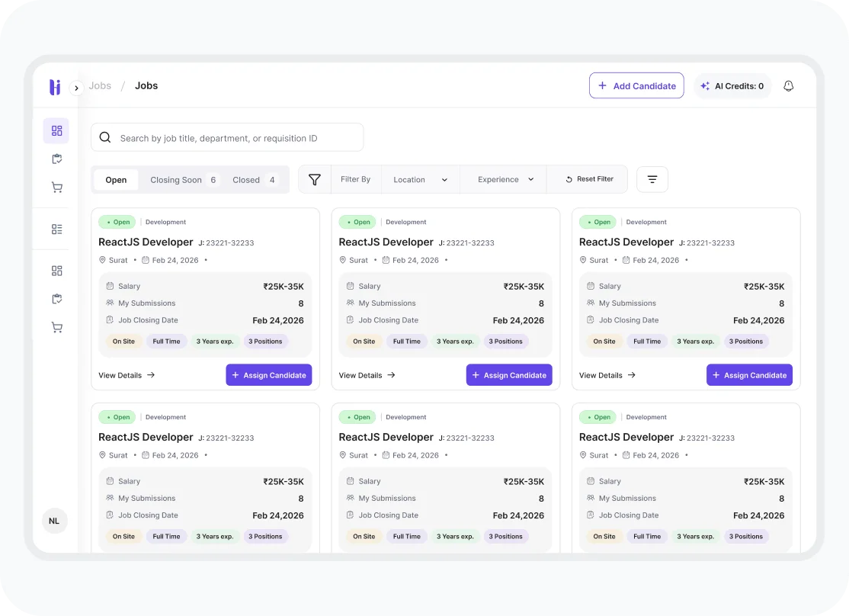Switch to the Closing Soon tab

(183, 180)
